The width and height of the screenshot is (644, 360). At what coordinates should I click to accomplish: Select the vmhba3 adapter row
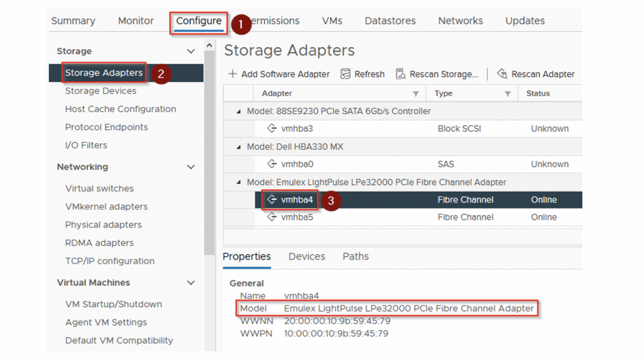point(402,128)
